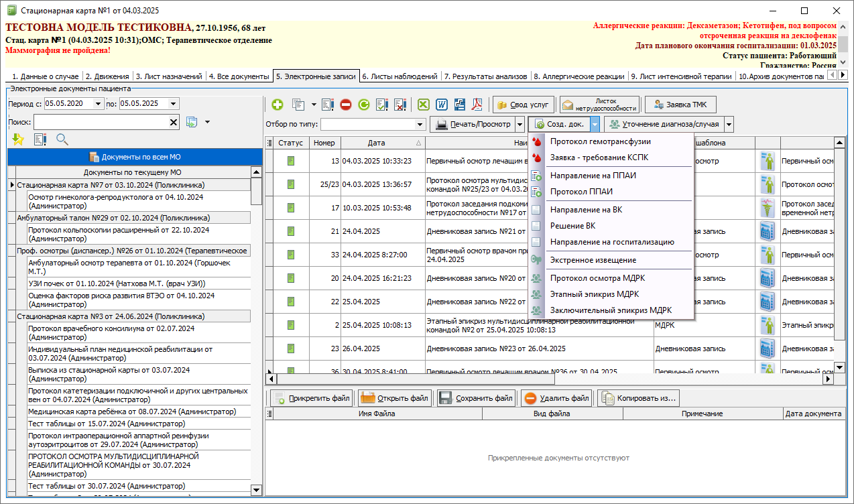Expand the Печать/Просмотр dropdown arrow
854x504 pixels.
click(519, 124)
